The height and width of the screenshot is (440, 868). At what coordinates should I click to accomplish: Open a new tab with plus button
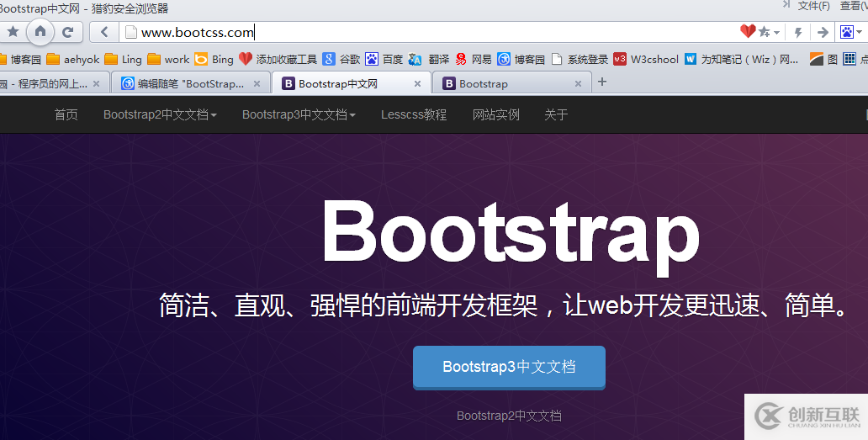coord(602,82)
